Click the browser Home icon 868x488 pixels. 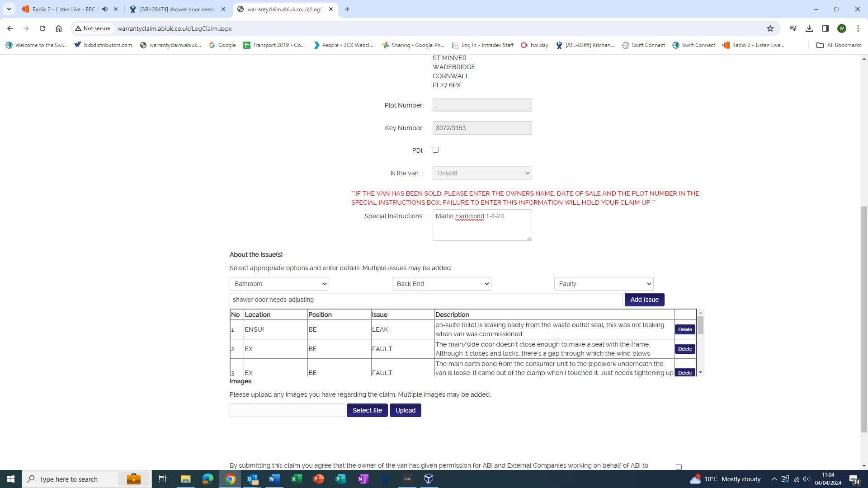[59, 28]
